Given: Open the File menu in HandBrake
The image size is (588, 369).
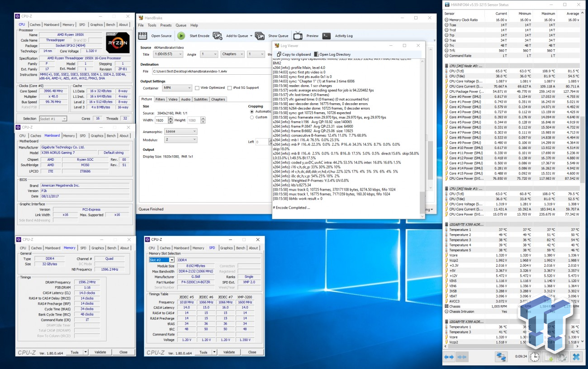Looking at the screenshot, I should click(141, 25).
